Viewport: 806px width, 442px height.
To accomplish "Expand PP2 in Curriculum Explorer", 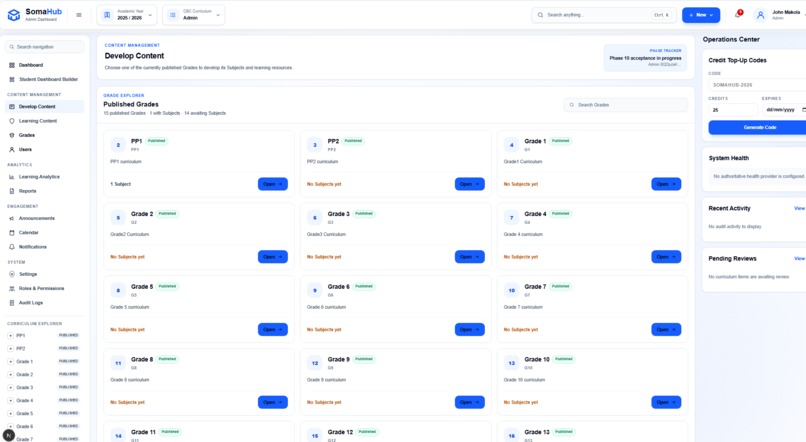I will [10, 348].
